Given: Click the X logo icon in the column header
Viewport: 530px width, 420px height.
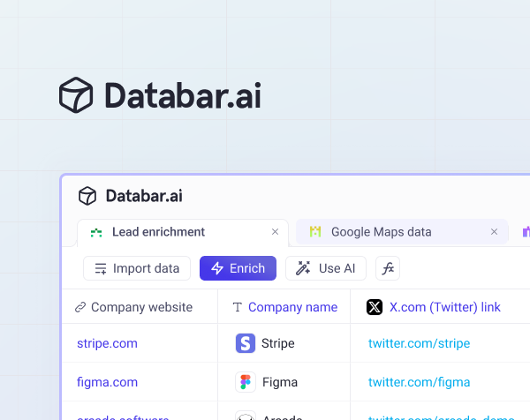Looking at the screenshot, I should coord(375,307).
